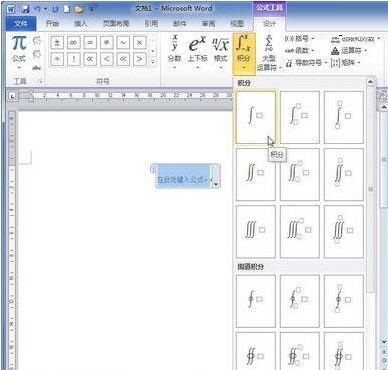Switch to the 审阅 (Review) tab
Viewport: 388px width, 370px height.
(208, 23)
